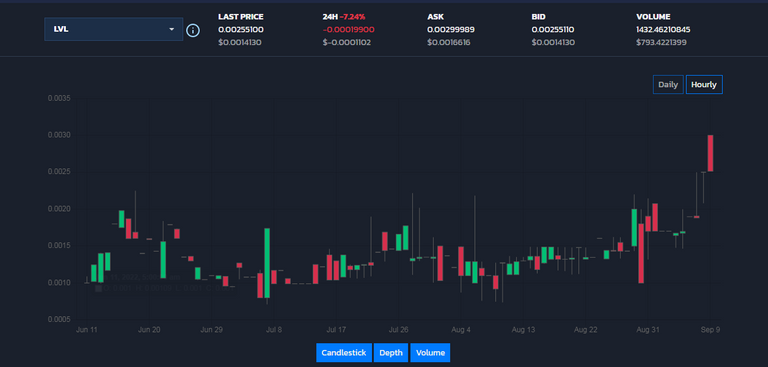Click the ask dollar value $0.0016616
Screen dimensions: 768x367
click(449, 43)
